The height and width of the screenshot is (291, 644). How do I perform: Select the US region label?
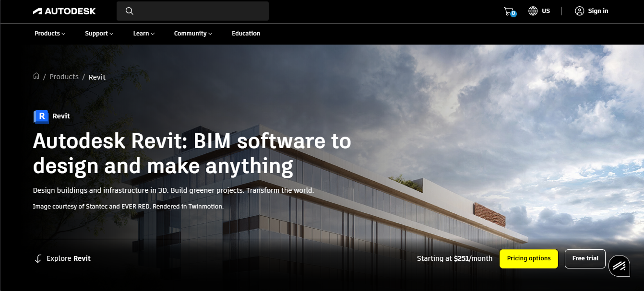click(546, 11)
